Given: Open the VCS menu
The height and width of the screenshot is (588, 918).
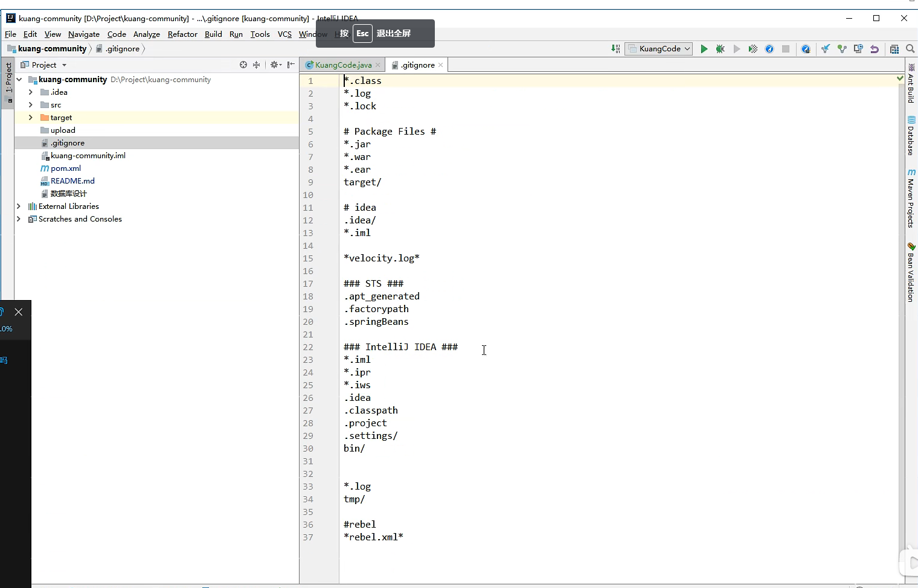Looking at the screenshot, I should tap(284, 34).
